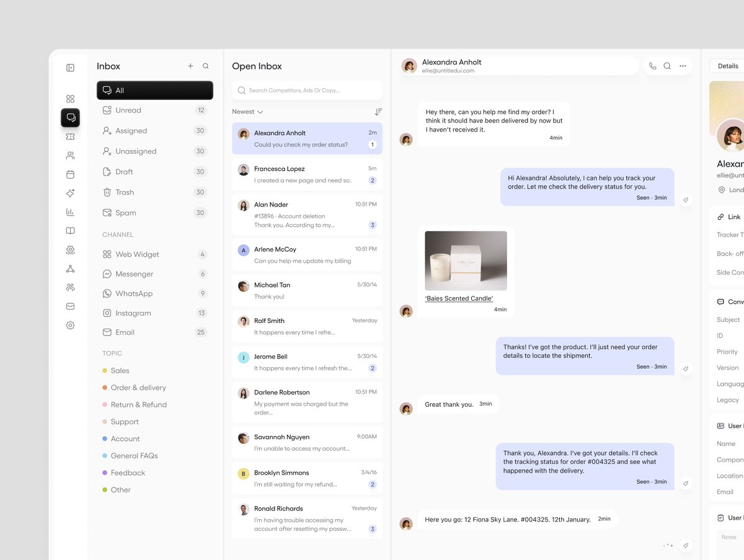Image resolution: width=744 pixels, height=560 pixels.
Task: Click the search icon beside the Inbox heading
Action: [206, 66]
